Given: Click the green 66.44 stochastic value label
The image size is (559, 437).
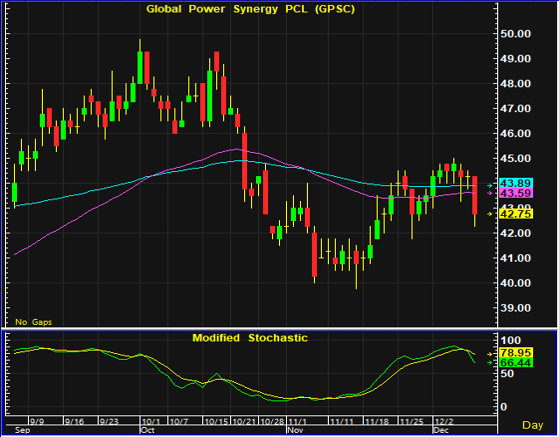Looking at the screenshot, I should tap(516, 363).
